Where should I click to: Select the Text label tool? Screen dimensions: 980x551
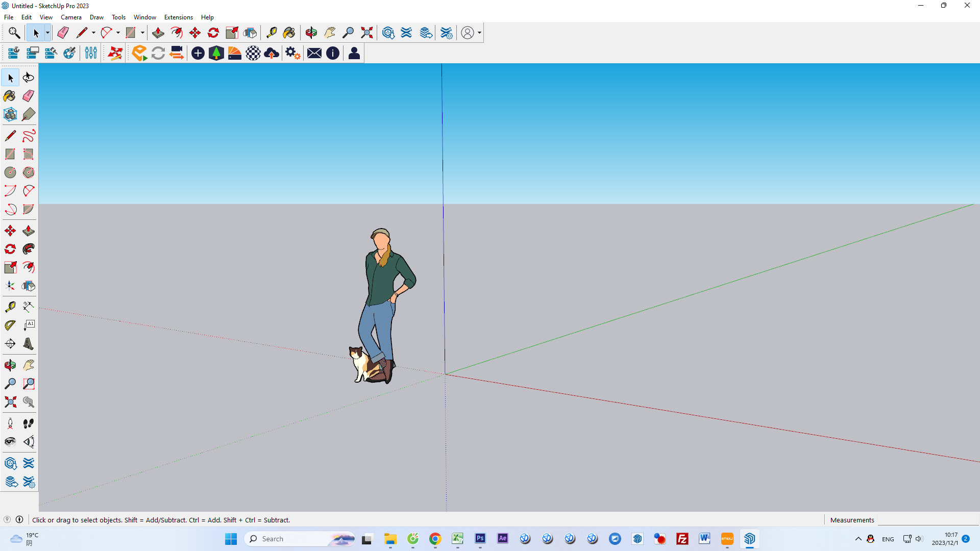(29, 325)
